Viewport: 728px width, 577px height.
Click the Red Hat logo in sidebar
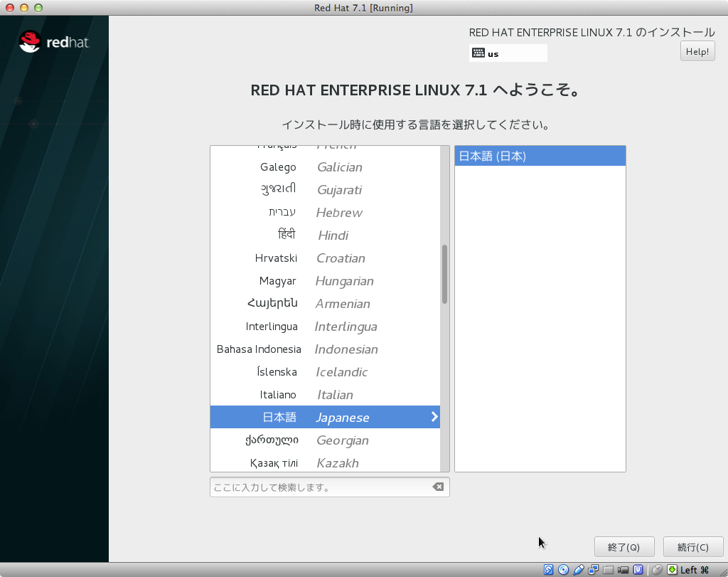click(x=54, y=42)
